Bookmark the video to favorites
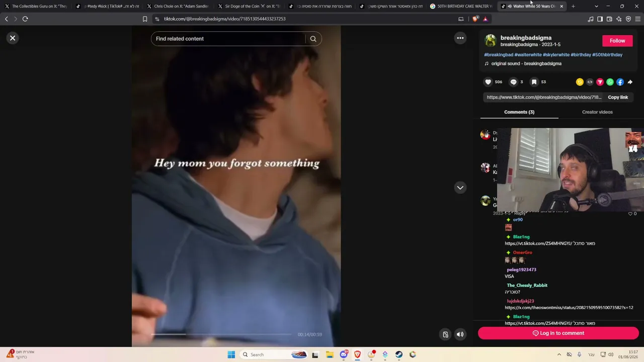 point(534,82)
